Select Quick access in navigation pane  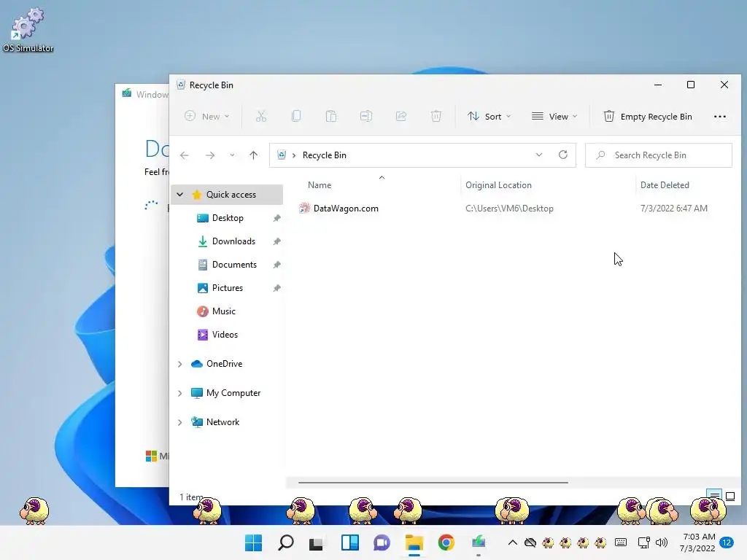click(x=231, y=194)
